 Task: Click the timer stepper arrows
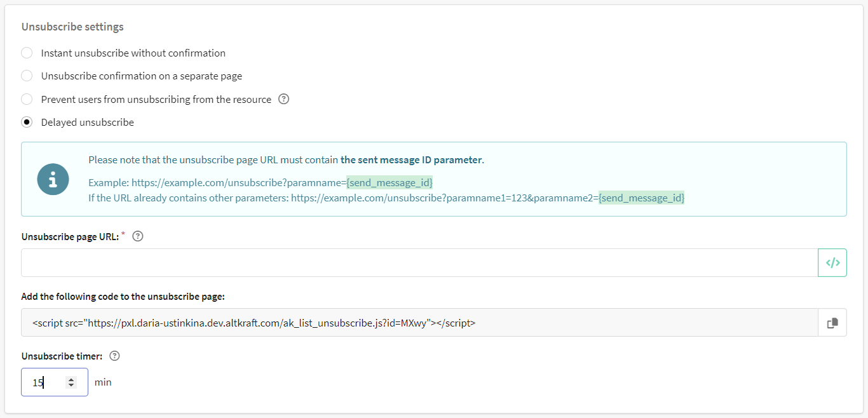(x=71, y=382)
